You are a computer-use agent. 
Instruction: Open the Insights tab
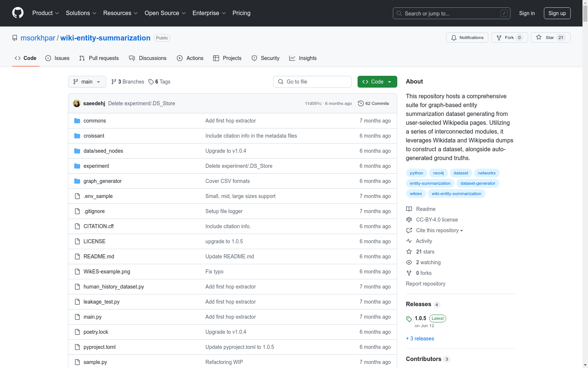(303, 58)
